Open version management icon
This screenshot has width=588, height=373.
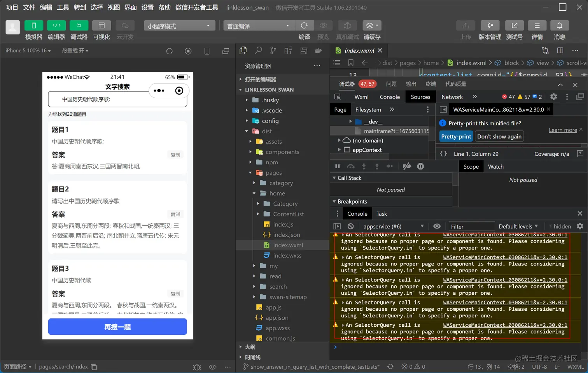point(490,25)
